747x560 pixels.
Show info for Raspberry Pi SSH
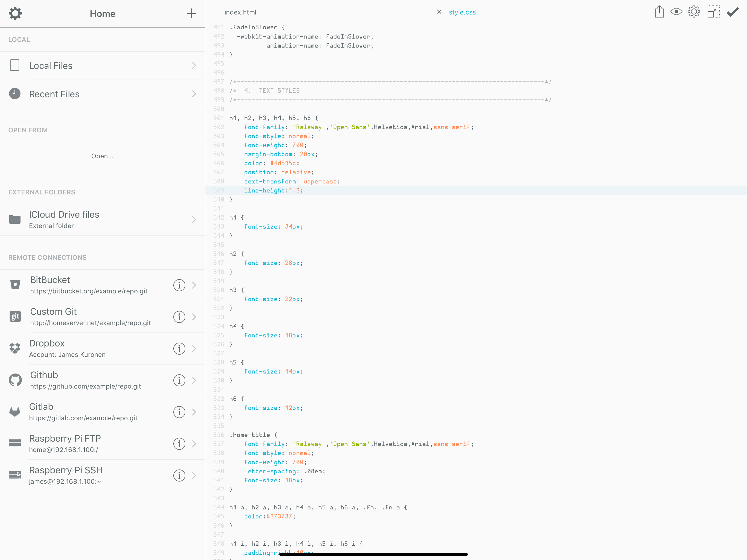tap(179, 476)
